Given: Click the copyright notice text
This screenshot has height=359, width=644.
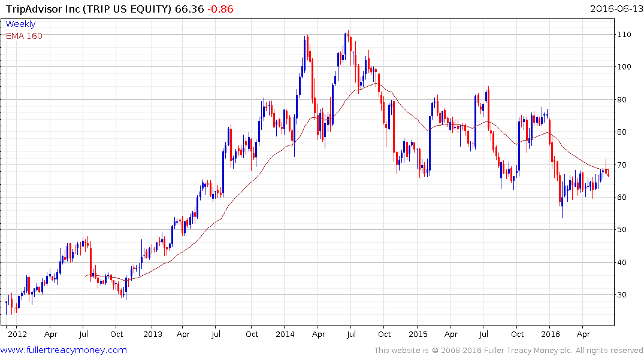Looking at the screenshot, I should click(x=509, y=351).
